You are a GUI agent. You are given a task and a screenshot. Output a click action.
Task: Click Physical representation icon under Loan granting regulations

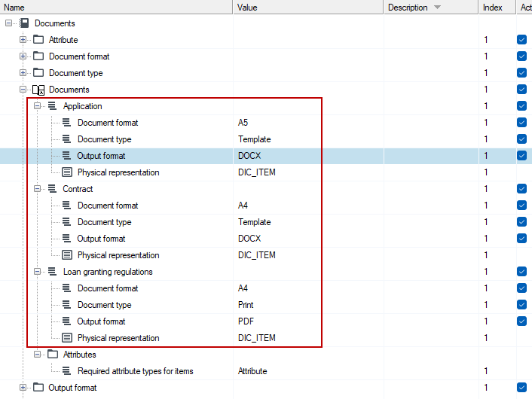pyautogui.click(x=67, y=337)
